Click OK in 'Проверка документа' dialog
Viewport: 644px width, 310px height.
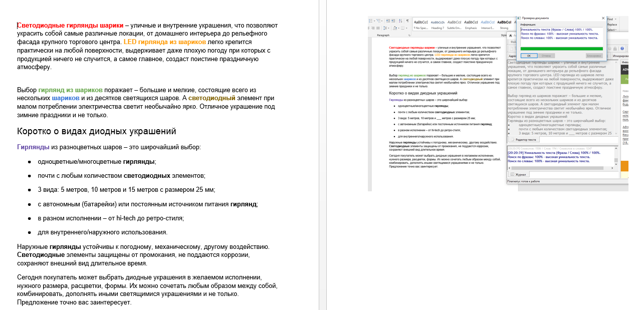(529, 56)
